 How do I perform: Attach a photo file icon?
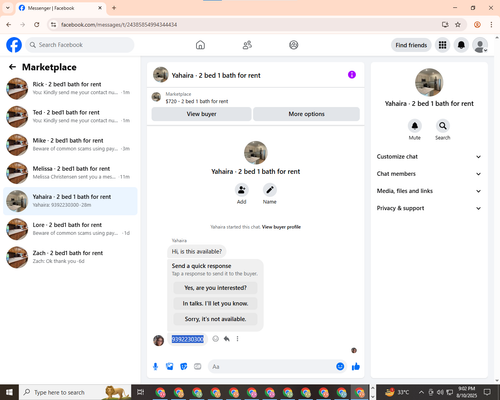170,367
